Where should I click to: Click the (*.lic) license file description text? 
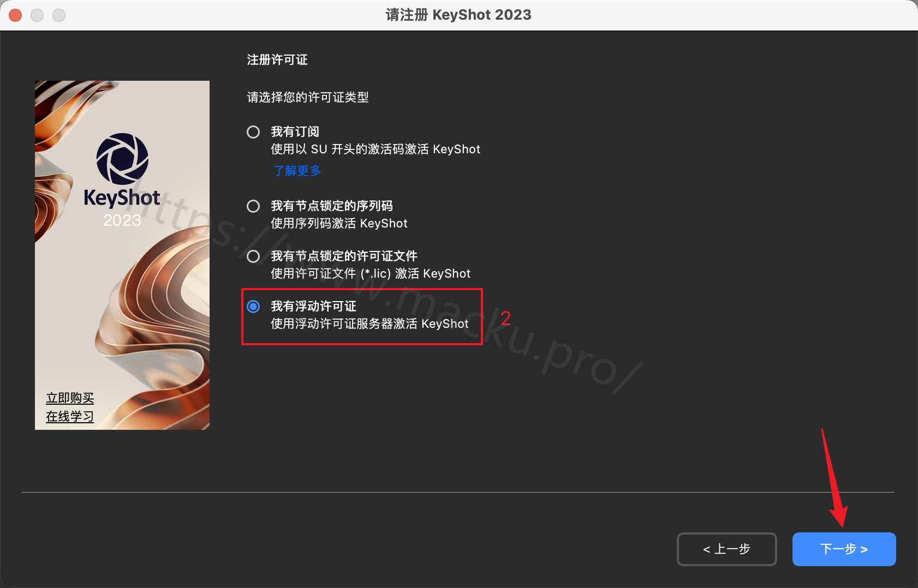click(371, 274)
